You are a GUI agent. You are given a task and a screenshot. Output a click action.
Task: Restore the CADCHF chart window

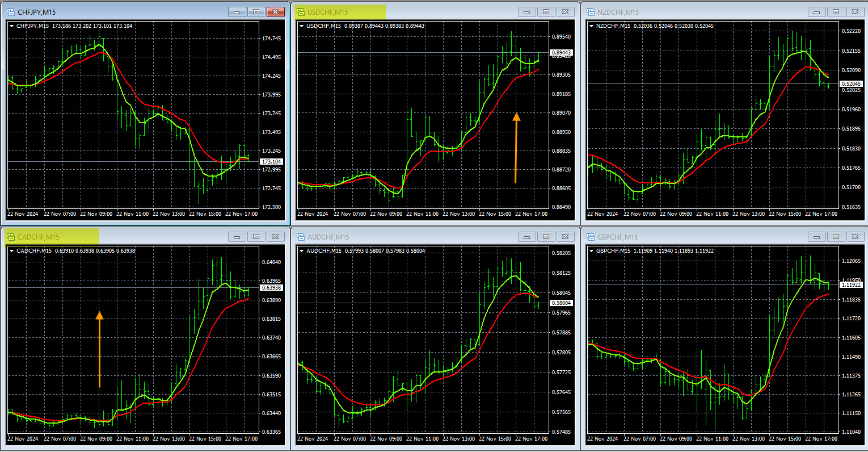(x=256, y=237)
